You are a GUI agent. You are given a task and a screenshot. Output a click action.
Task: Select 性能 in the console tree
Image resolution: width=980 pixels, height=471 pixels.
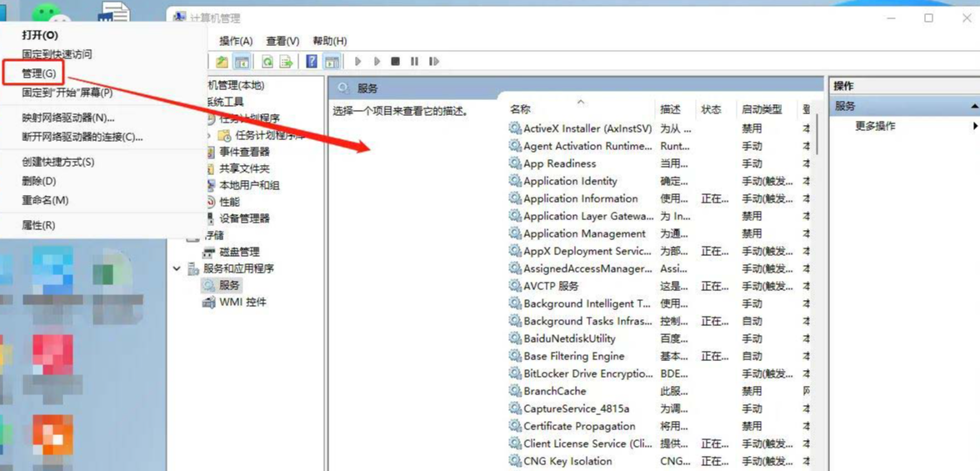tap(229, 202)
